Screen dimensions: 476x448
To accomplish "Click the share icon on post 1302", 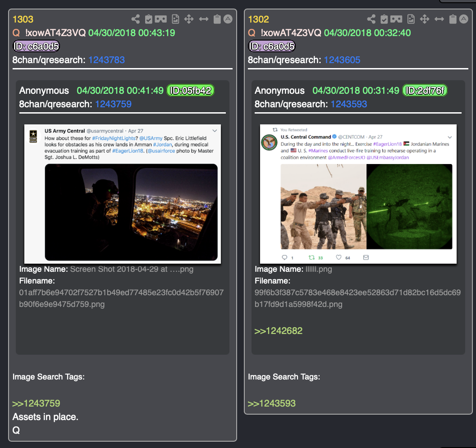I will pos(371,19).
